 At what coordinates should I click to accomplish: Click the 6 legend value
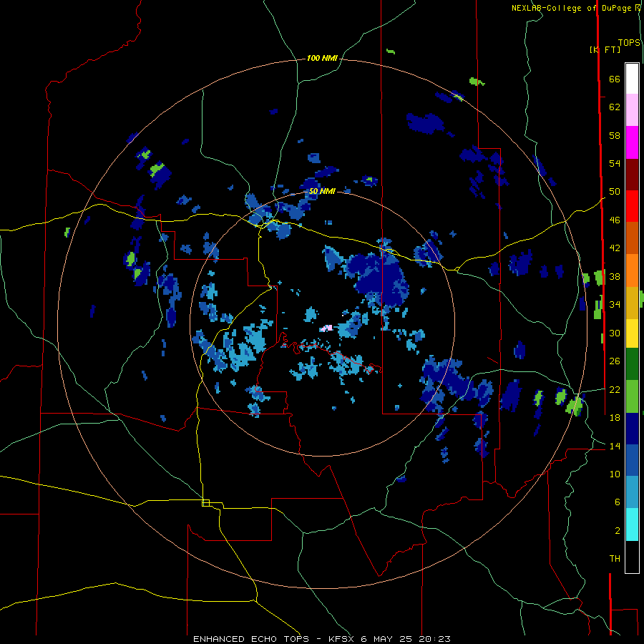(617, 502)
